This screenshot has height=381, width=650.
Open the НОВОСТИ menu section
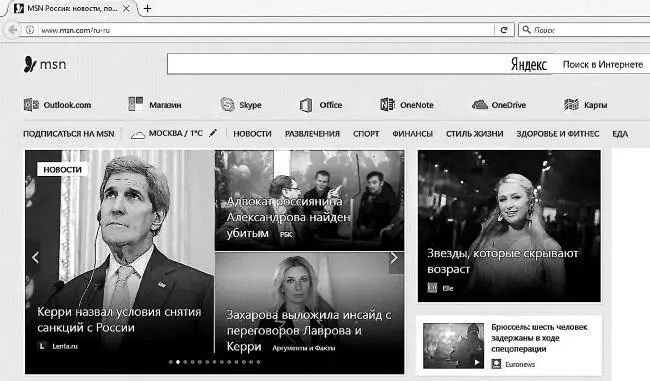point(252,134)
